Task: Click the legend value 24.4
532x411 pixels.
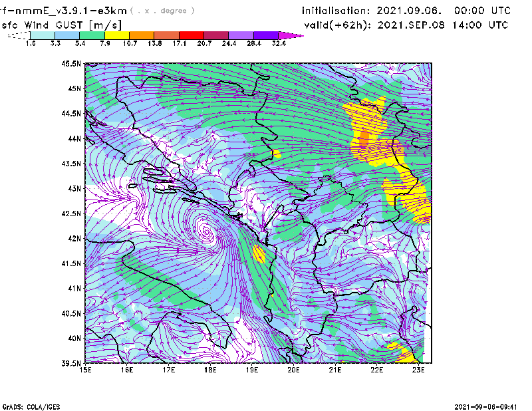Action: 229,43
